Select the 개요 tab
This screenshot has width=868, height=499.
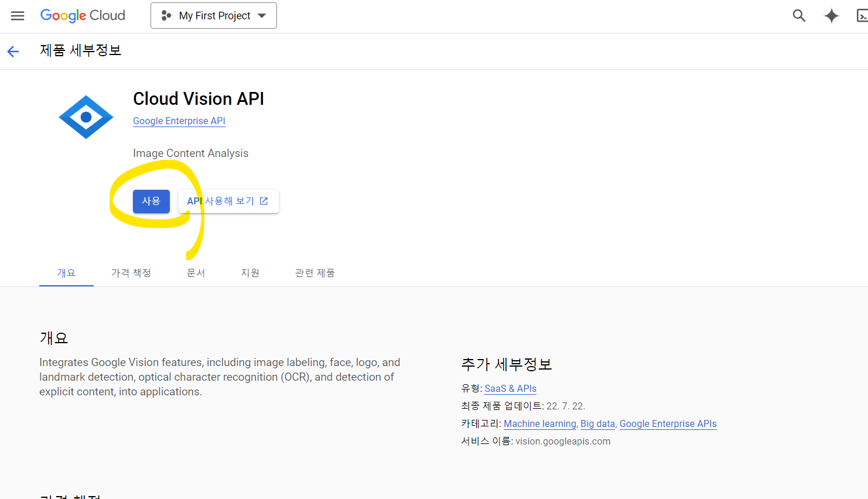click(66, 273)
